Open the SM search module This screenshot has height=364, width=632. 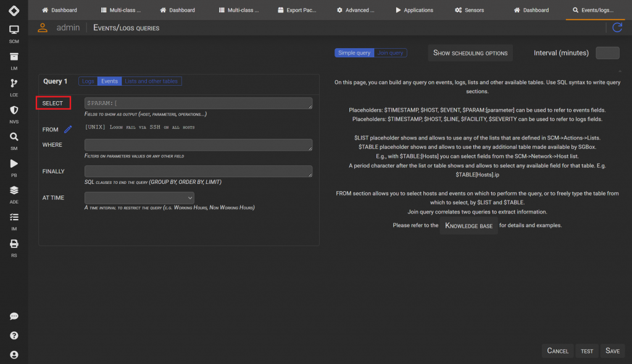point(14,141)
